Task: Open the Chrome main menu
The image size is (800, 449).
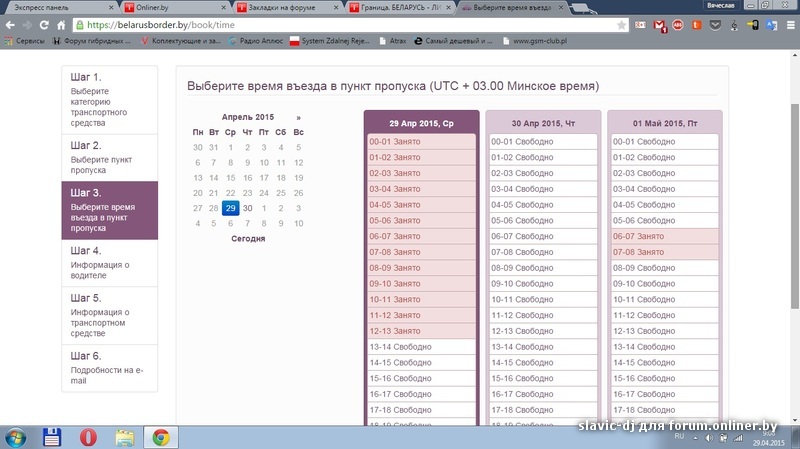Action: [790, 25]
